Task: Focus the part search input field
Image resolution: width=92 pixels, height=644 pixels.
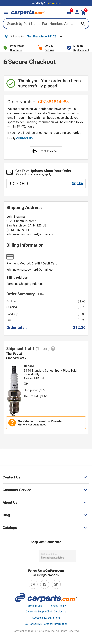Action: click(x=40, y=24)
